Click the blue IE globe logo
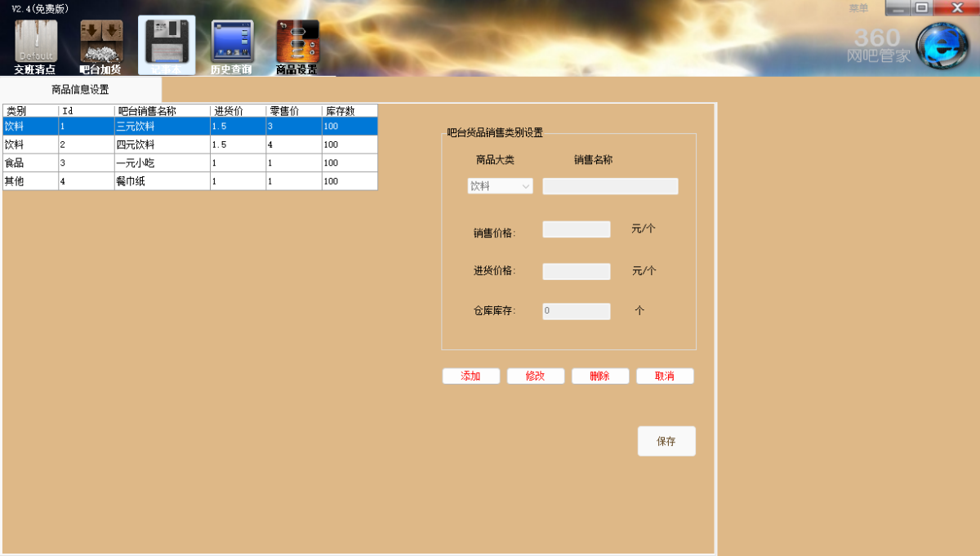The height and width of the screenshot is (556, 980). (x=942, y=47)
